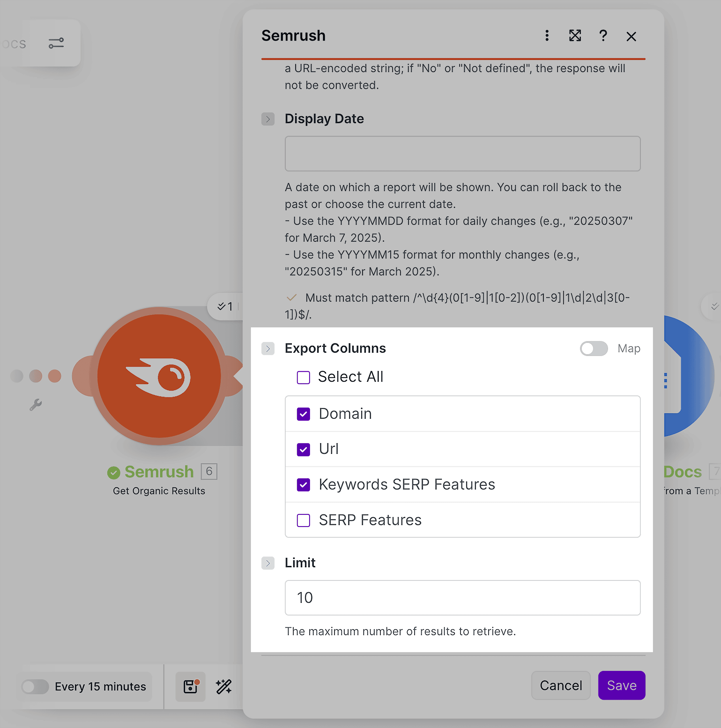Uncheck Keywords SERP Features checkbox
This screenshot has width=721, height=728.
click(303, 485)
